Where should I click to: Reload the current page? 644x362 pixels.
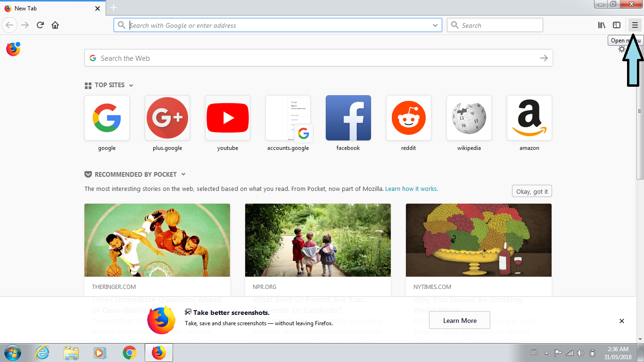40,25
